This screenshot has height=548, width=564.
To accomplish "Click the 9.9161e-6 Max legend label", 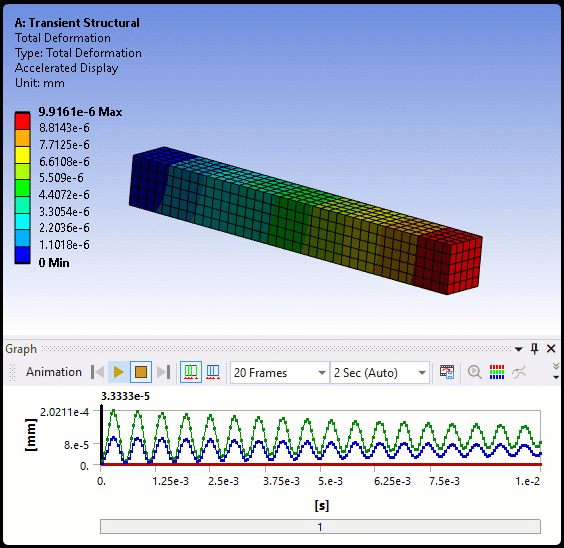I will point(80,112).
